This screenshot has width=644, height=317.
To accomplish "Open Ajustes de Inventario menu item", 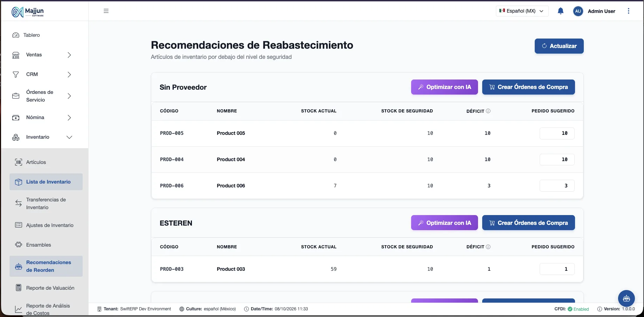I will [46, 225].
